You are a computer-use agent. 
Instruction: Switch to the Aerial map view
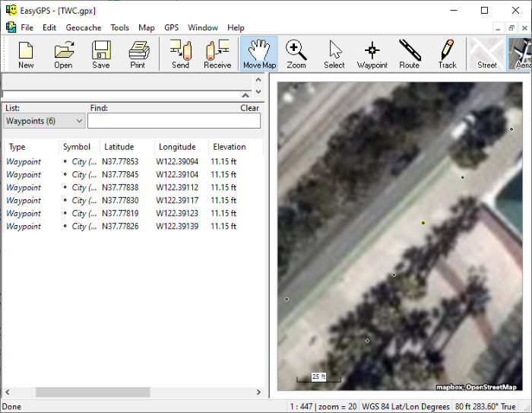click(519, 54)
